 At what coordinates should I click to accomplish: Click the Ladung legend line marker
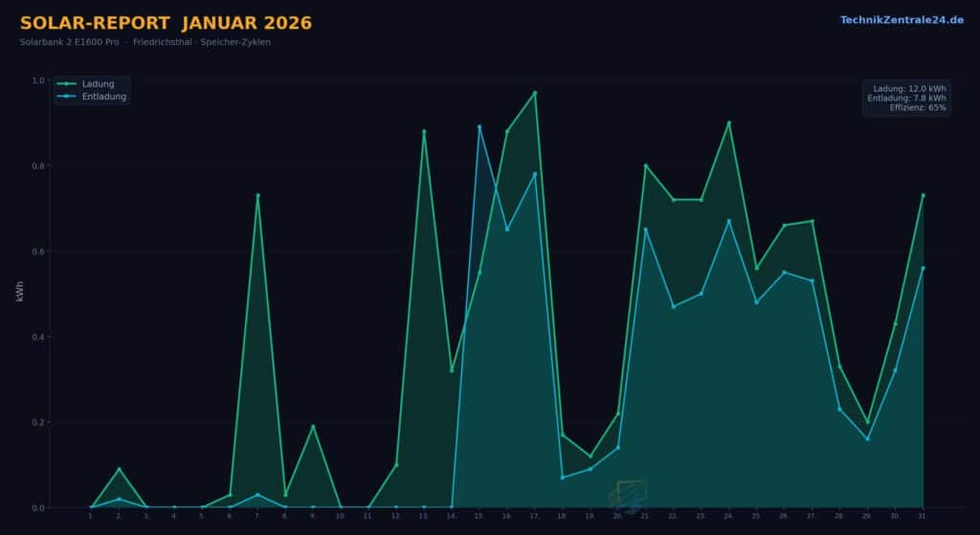pos(67,84)
